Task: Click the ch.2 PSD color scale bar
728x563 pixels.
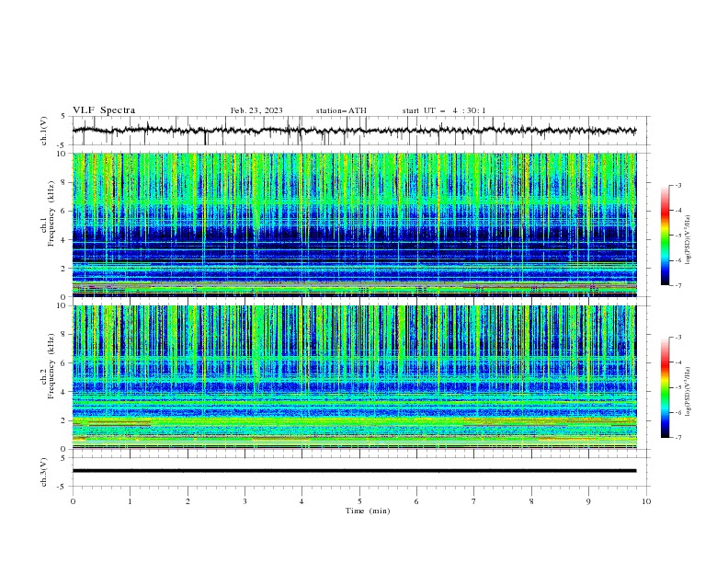Action: coord(665,387)
